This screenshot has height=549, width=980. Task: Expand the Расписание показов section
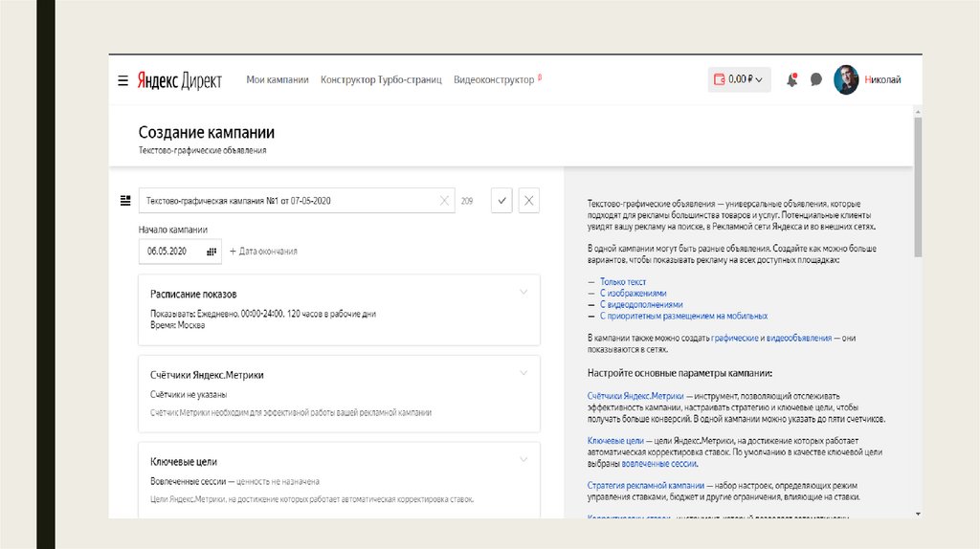[523, 292]
